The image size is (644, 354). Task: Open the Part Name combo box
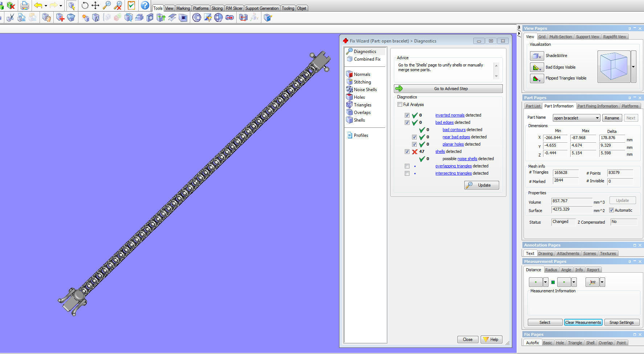[576, 118]
